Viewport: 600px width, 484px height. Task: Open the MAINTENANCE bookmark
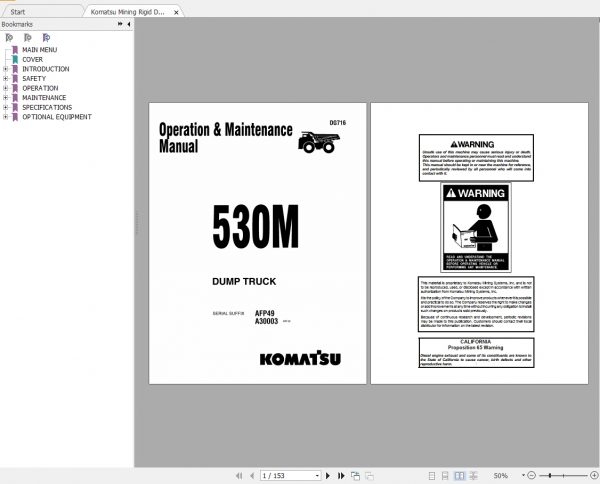point(44,98)
